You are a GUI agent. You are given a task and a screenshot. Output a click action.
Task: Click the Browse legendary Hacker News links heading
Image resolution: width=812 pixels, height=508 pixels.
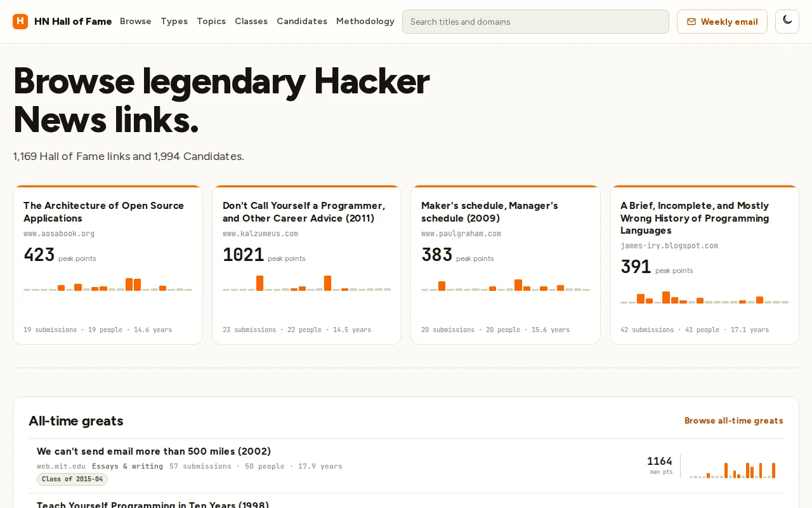pos(221,100)
